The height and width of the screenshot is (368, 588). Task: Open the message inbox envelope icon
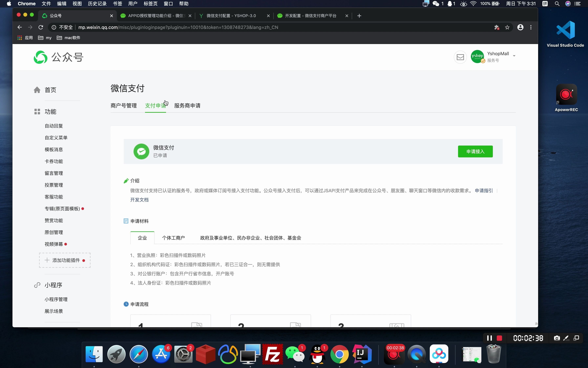click(460, 57)
